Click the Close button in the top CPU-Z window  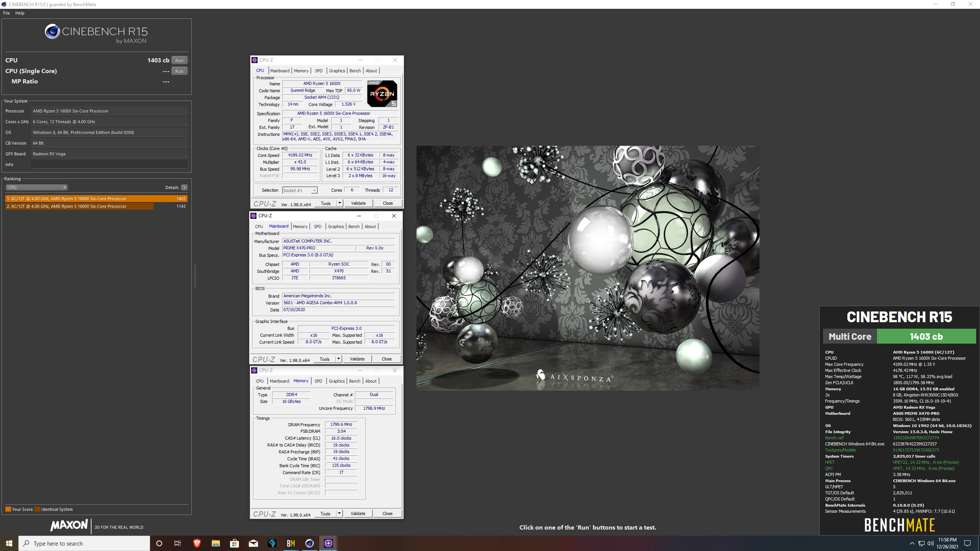388,204
